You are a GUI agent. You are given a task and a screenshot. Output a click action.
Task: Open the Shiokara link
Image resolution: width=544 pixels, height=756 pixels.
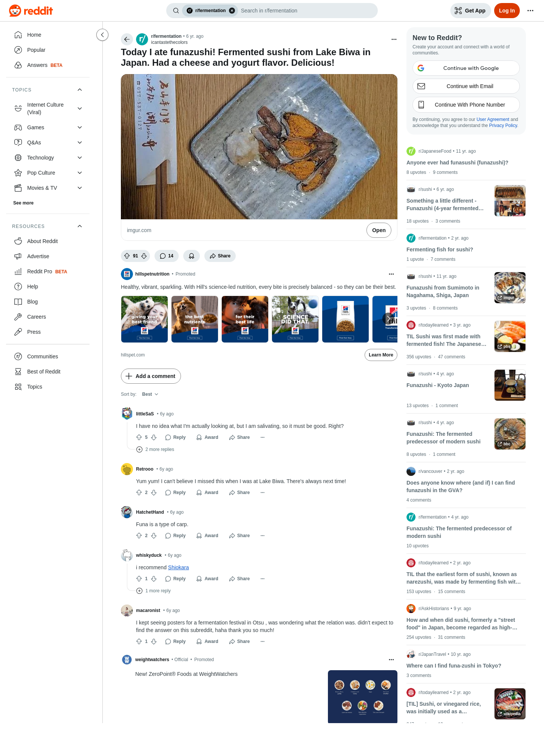178,567
